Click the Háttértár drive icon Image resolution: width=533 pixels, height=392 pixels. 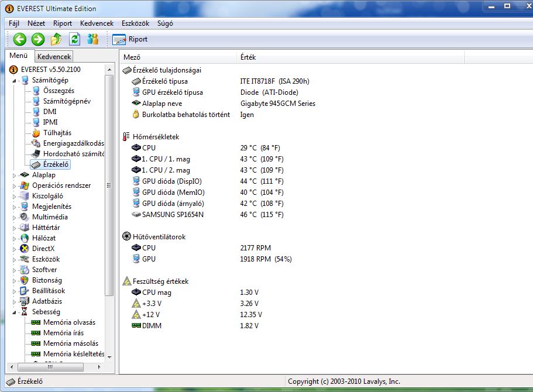pos(25,228)
